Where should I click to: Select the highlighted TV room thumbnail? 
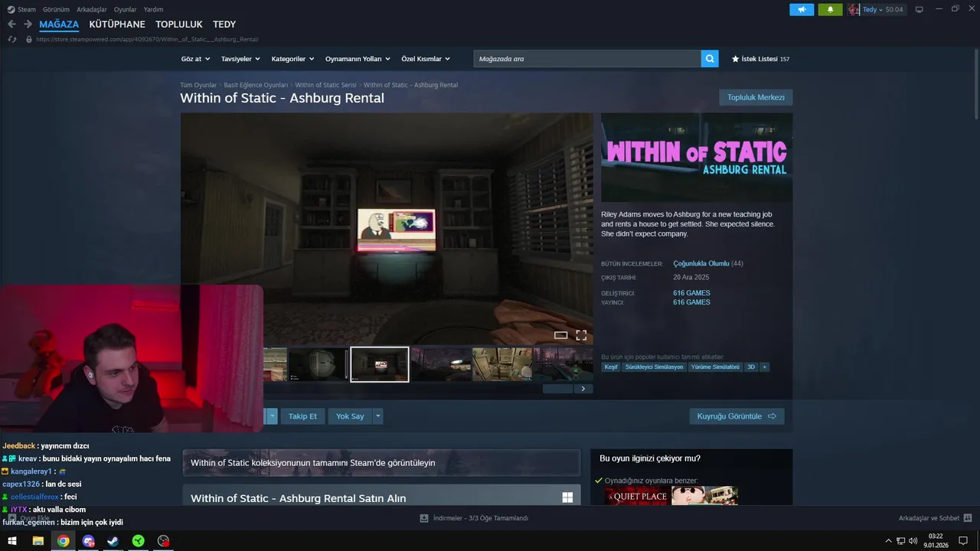380,364
